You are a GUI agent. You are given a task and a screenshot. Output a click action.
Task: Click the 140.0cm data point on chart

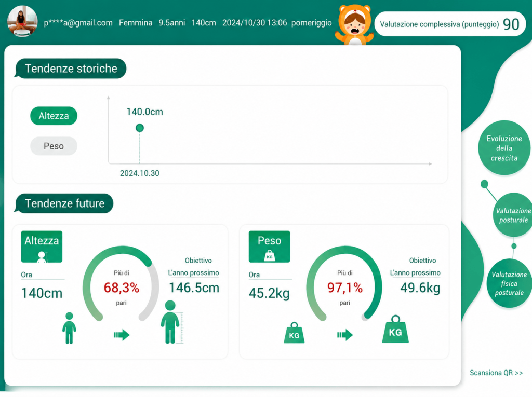click(x=139, y=128)
